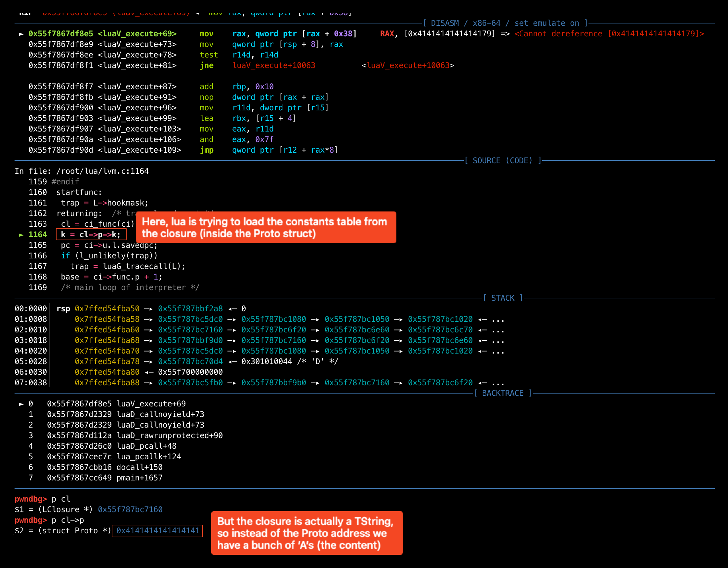The height and width of the screenshot is (568, 728).
Task: Click the boxed 0x4141414141414141 Proto address
Action: pos(158,531)
